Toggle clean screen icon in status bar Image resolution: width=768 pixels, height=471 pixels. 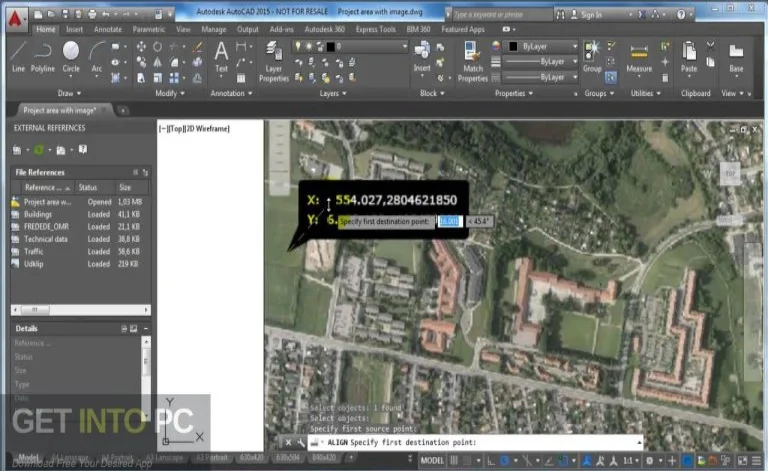tap(743, 460)
